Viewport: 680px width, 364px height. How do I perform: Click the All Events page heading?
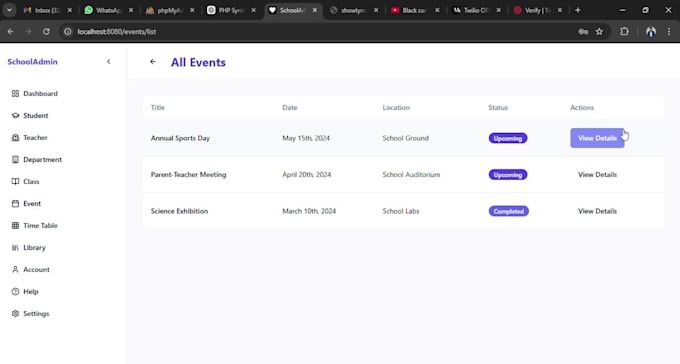coord(198,62)
